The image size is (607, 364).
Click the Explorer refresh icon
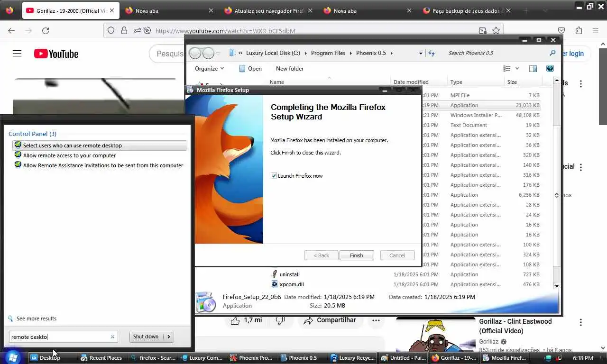(x=432, y=53)
